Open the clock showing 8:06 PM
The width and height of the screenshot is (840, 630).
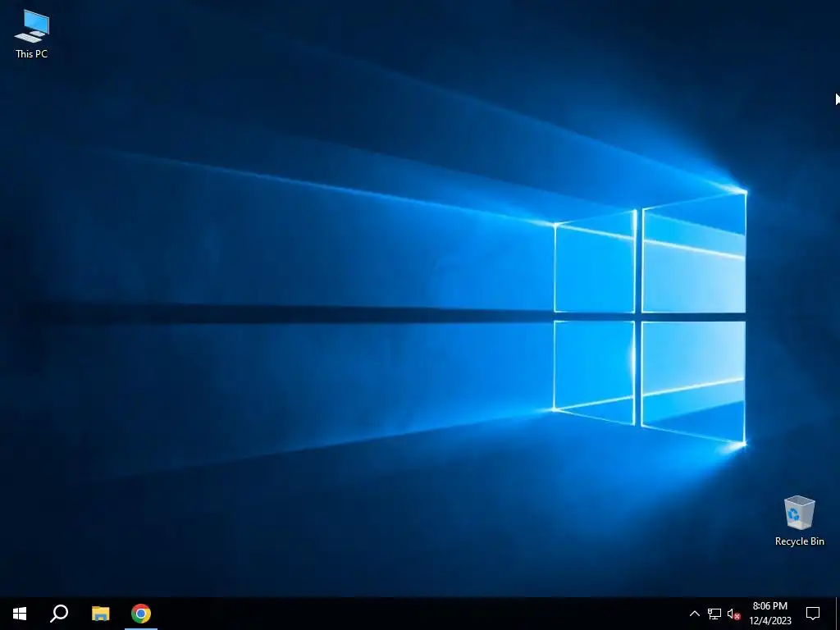pos(769,614)
